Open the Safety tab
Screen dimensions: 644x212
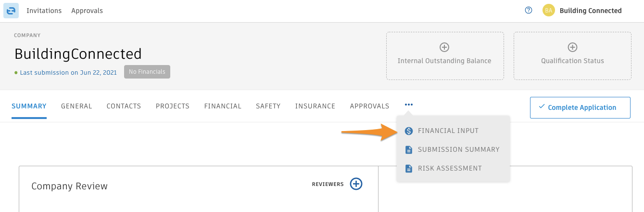[268, 106]
